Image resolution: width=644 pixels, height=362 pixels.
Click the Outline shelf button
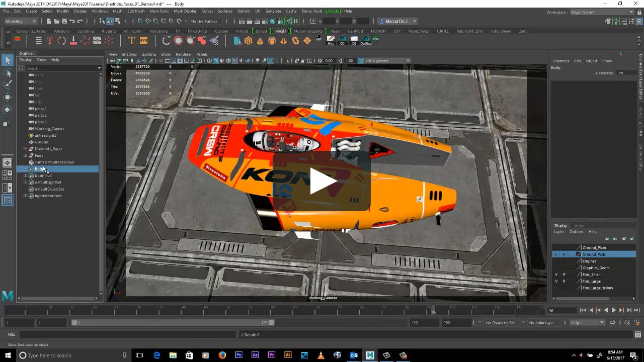[x=366, y=41]
